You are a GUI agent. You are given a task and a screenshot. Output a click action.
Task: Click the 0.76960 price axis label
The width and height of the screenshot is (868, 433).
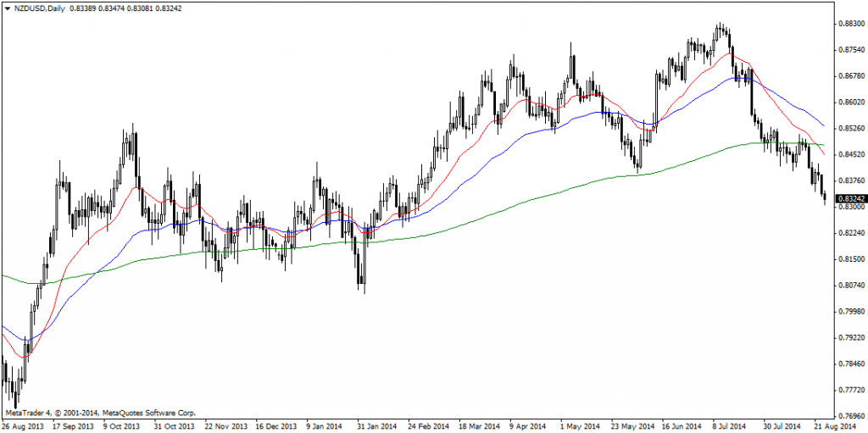click(x=847, y=416)
